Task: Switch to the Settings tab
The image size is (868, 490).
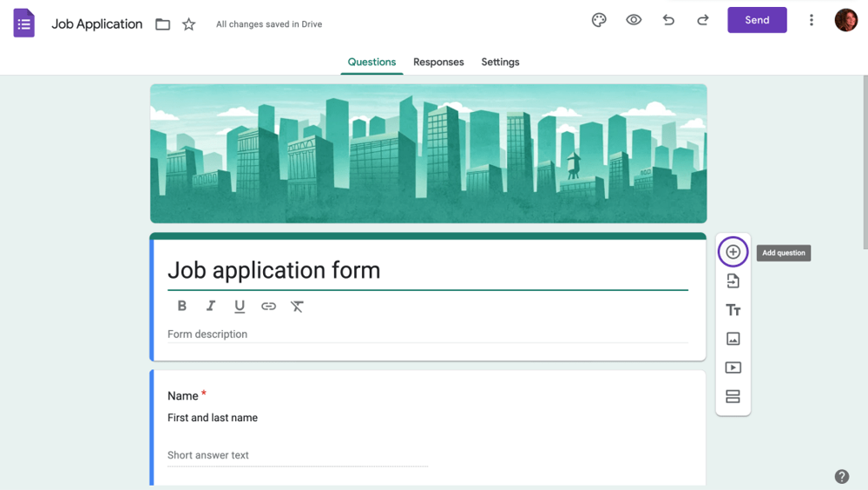Action: click(x=500, y=62)
